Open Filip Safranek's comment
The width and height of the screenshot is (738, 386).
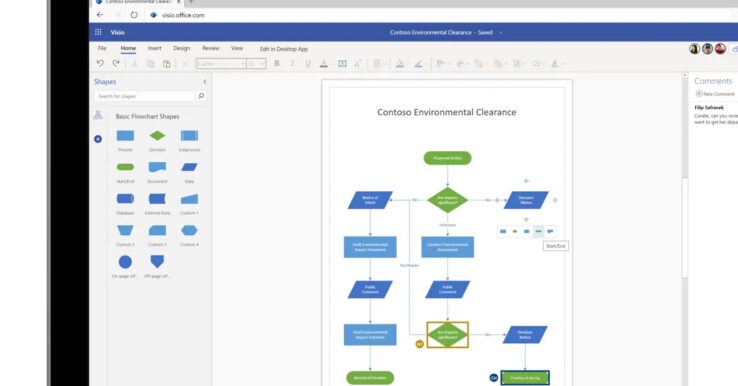(715, 115)
